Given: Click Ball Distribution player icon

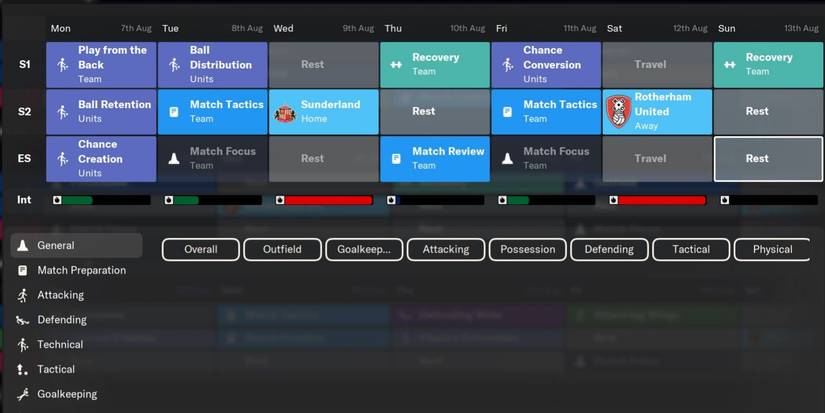Looking at the screenshot, I should 174,65.
